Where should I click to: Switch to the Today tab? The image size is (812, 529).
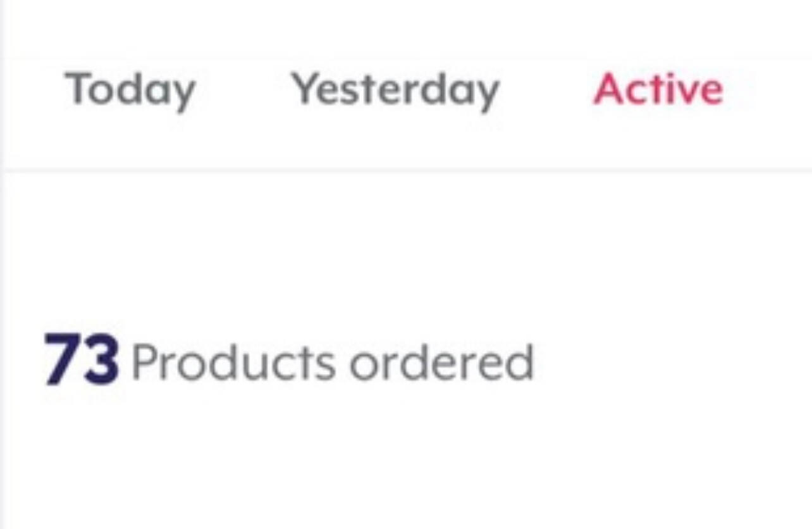(x=130, y=90)
